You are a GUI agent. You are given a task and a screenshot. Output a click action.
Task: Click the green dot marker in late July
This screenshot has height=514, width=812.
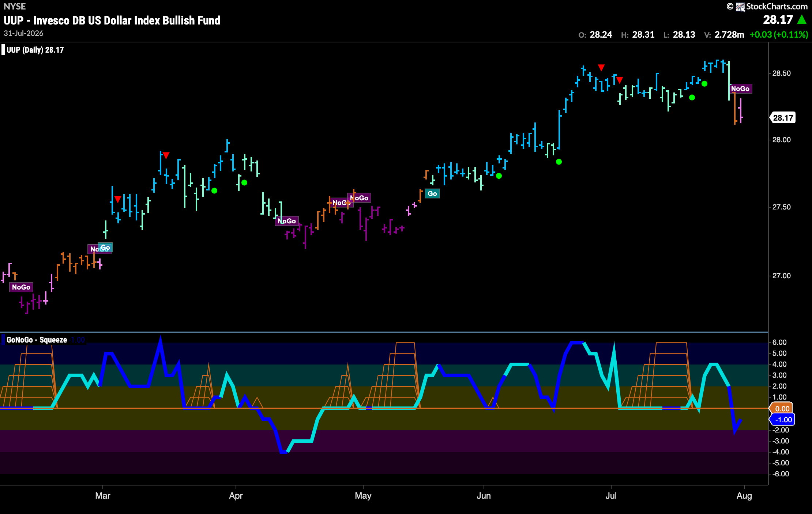704,84
